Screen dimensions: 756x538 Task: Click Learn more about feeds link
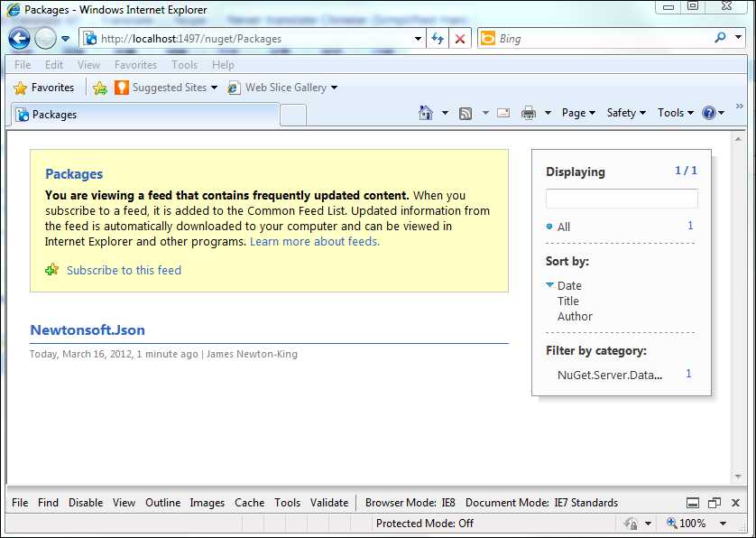click(x=315, y=241)
